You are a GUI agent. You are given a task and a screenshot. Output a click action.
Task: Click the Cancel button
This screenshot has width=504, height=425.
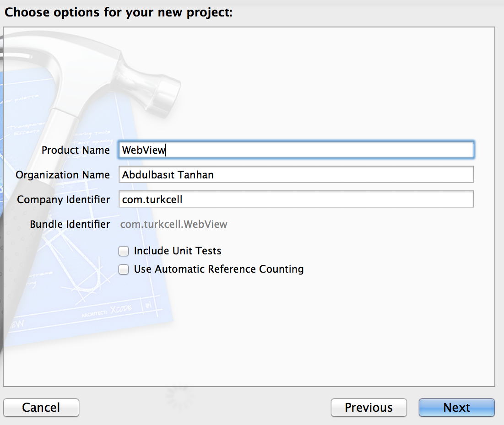[x=41, y=407]
